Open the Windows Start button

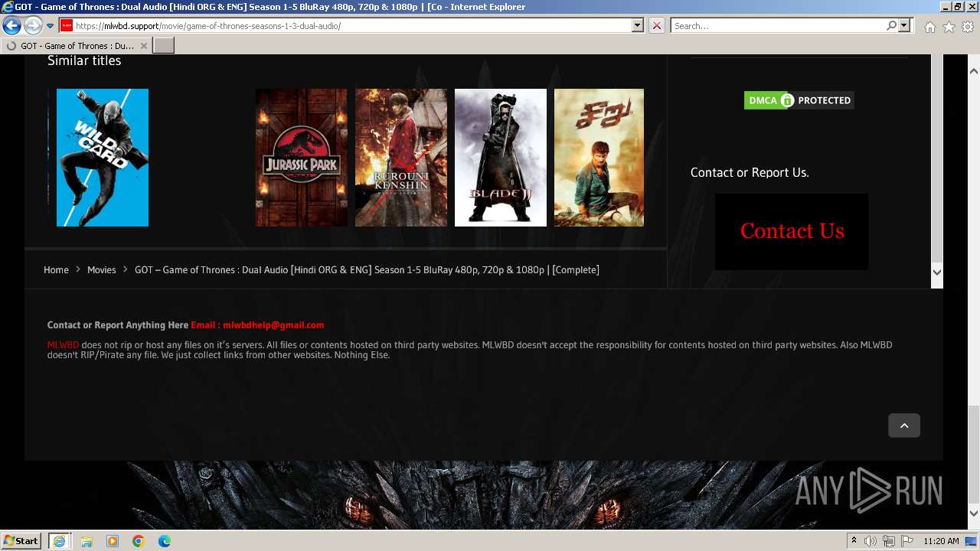21,540
